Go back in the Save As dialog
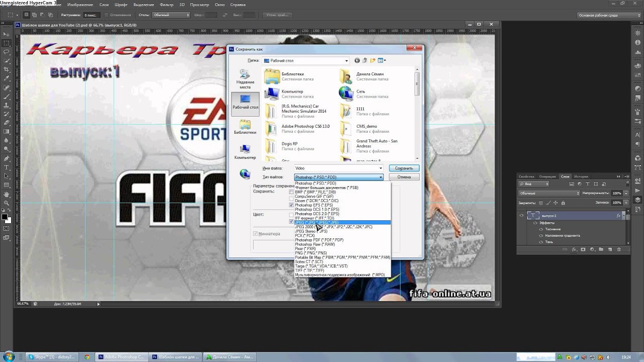Viewport: 644px width, 362px height. [357, 60]
